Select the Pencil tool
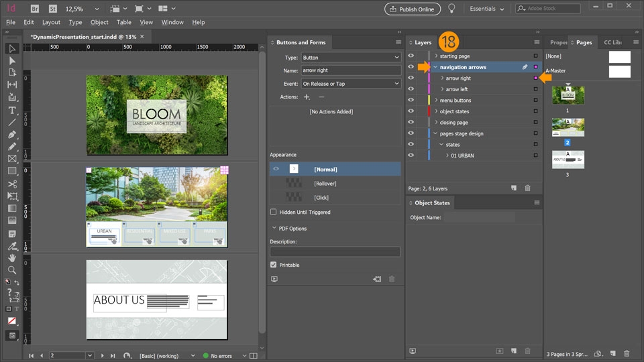This screenshot has height=362, width=644. tap(12, 147)
